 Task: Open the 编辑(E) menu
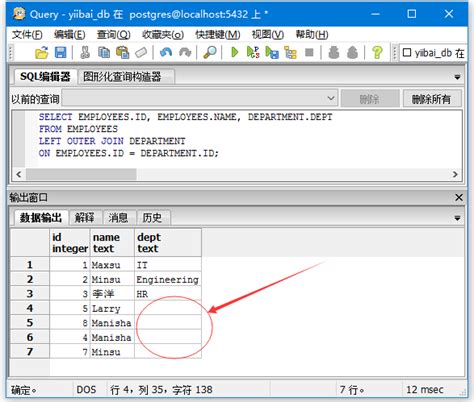(x=69, y=34)
